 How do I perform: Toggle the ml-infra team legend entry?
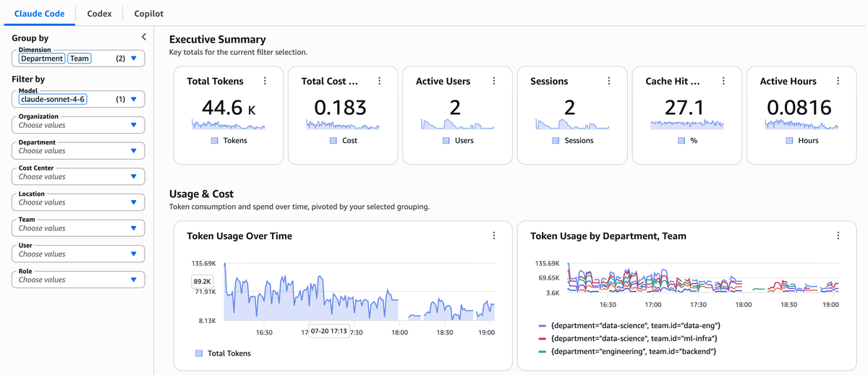tap(628, 338)
